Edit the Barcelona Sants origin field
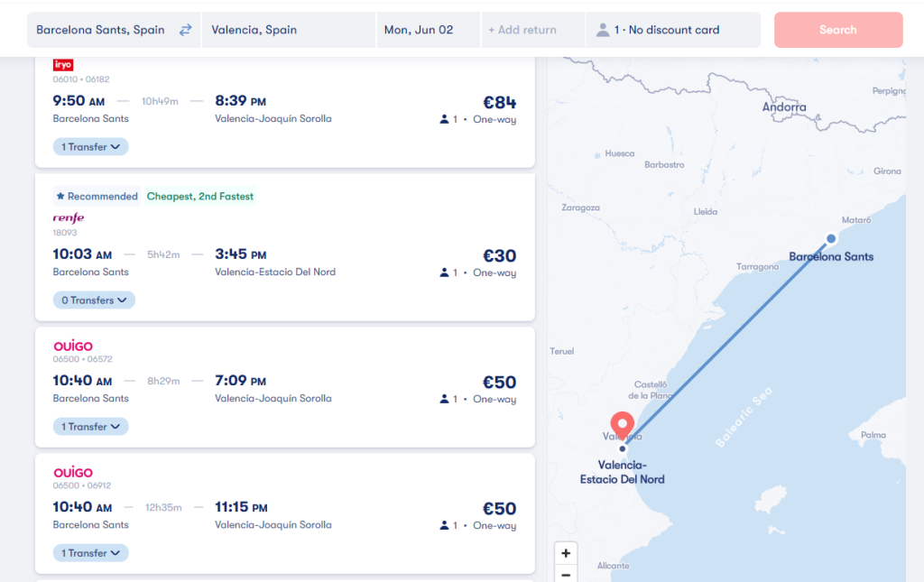This screenshot has height=582, width=924. click(100, 30)
